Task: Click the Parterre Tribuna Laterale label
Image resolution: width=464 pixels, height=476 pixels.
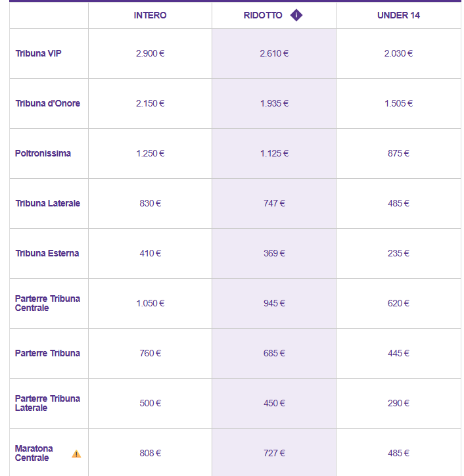Action: coord(47,403)
